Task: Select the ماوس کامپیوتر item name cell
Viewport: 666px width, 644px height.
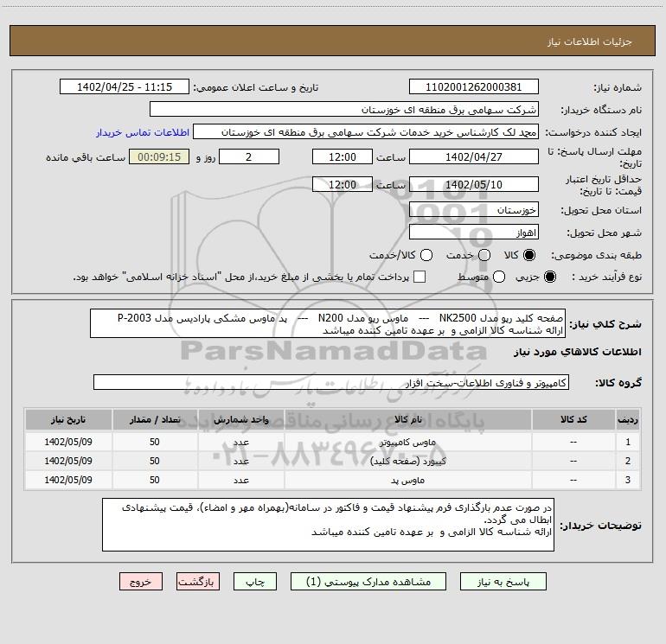Action: point(407,442)
